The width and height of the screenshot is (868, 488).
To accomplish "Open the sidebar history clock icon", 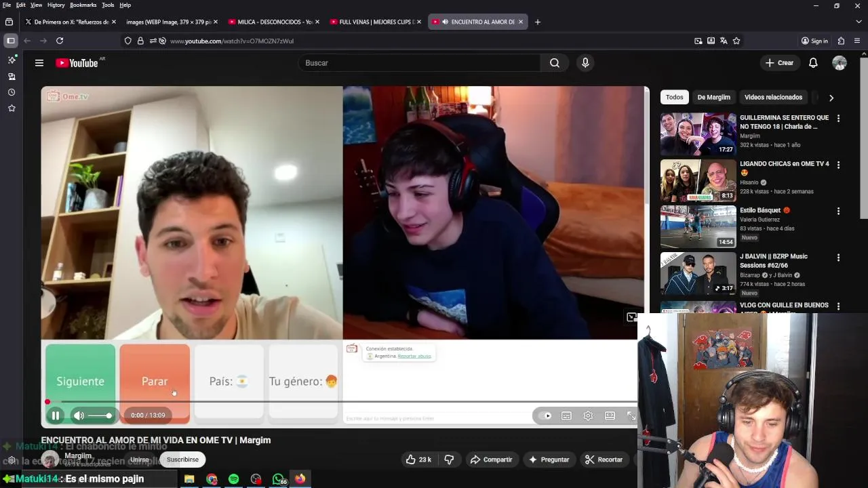I will point(12,92).
